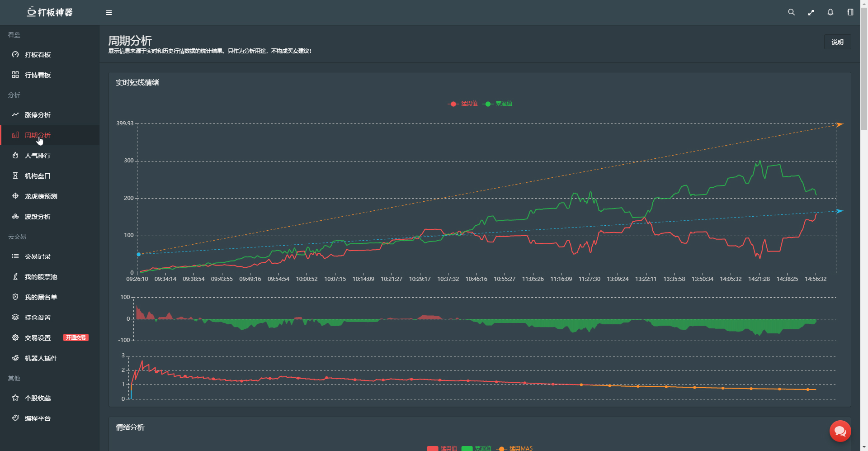Click the robot icon for 机器人插件
The image size is (868, 451).
tap(15, 358)
